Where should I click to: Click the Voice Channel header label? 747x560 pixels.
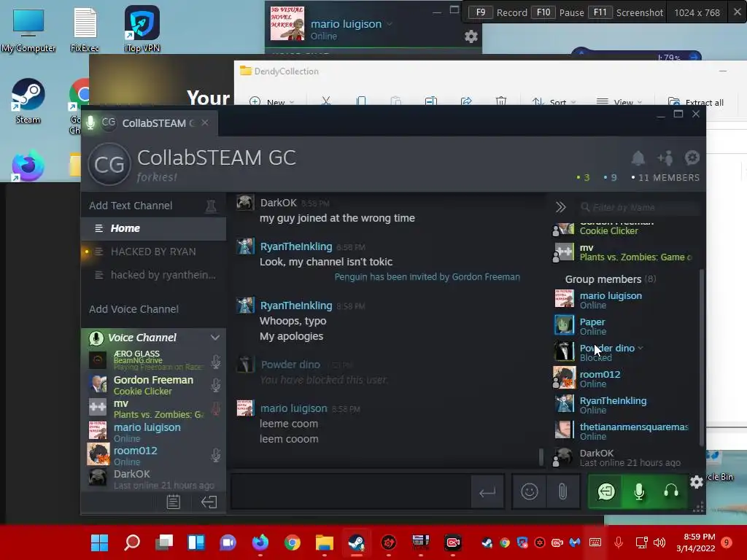[x=142, y=338]
